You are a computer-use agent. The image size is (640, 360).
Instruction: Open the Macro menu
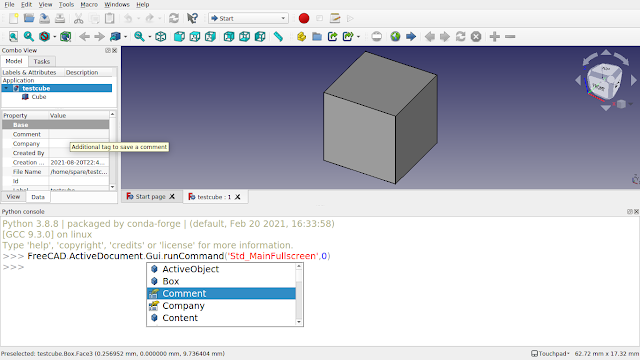tap(89, 4)
